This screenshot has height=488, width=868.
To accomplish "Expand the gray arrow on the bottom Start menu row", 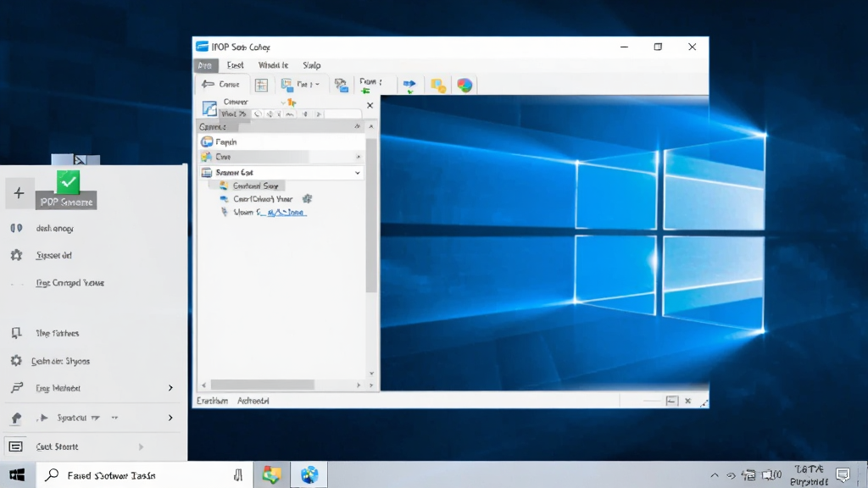I will coord(142,446).
